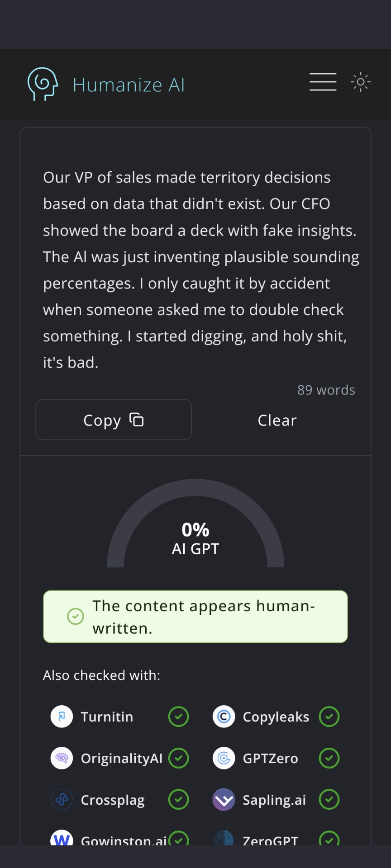Click the Humanize AI head logo
The height and width of the screenshot is (868, 391).
pos(43,84)
